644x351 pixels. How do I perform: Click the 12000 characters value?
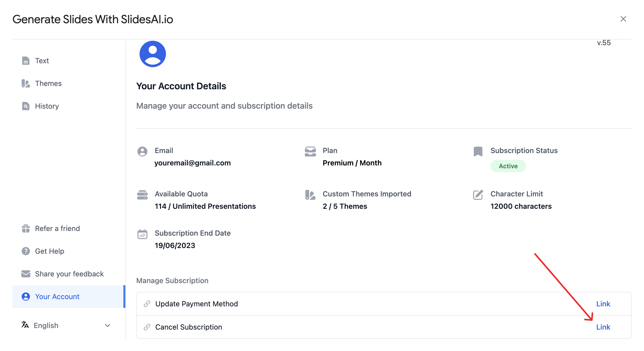point(521,206)
